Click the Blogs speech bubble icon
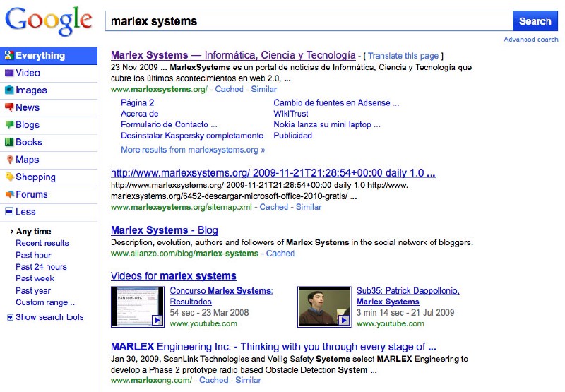The width and height of the screenshot is (565, 392). [x=9, y=124]
